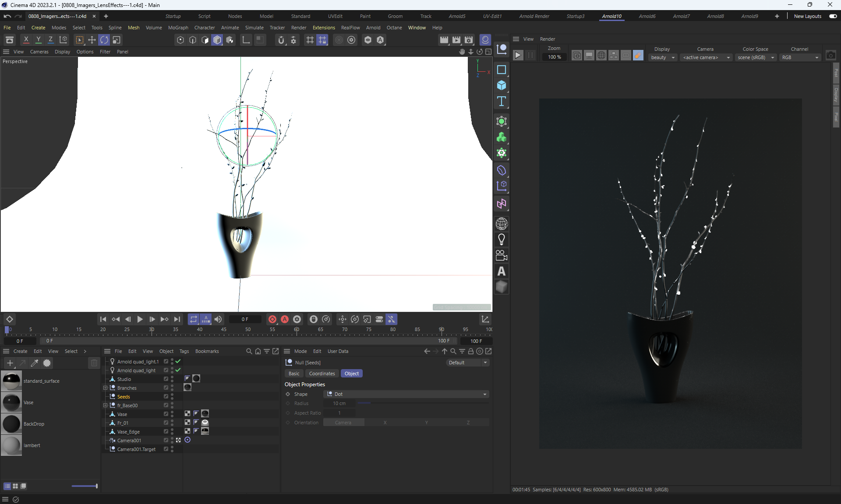Add a Camera object from side palette
The width and height of the screenshot is (841, 504).
tap(502, 255)
